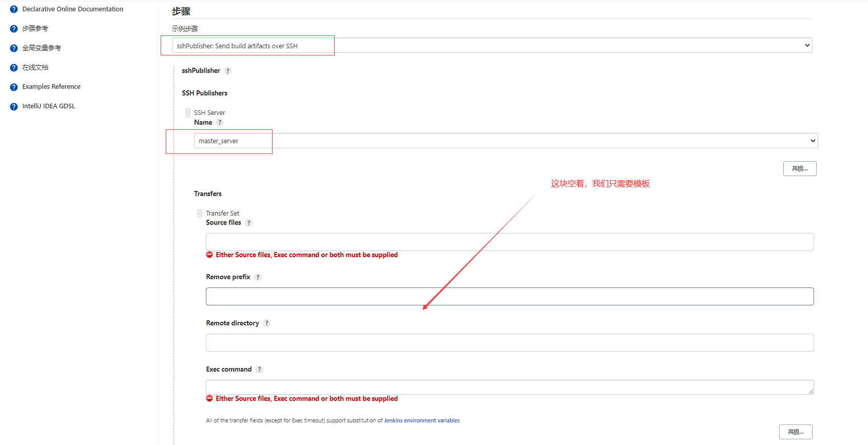Image resolution: width=868 pixels, height=445 pixels.
Task: Grab the Transfer Set drag handle
Action: [200, 213]
